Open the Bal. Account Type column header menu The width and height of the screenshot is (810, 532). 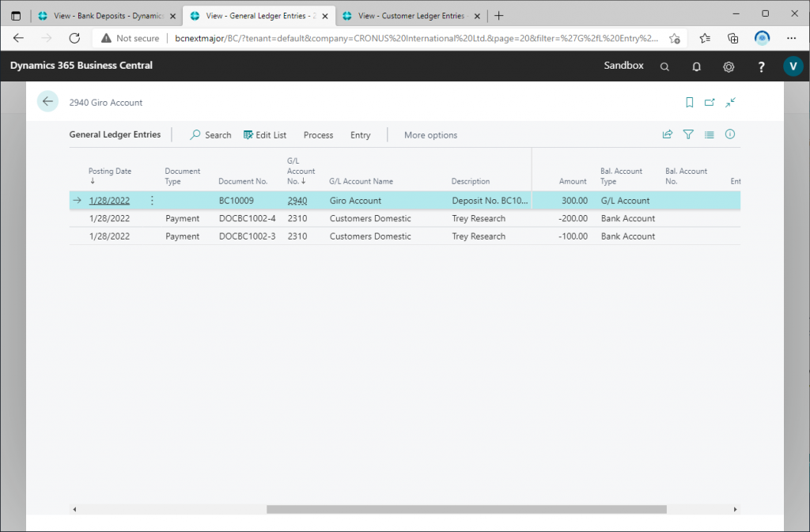621,176
